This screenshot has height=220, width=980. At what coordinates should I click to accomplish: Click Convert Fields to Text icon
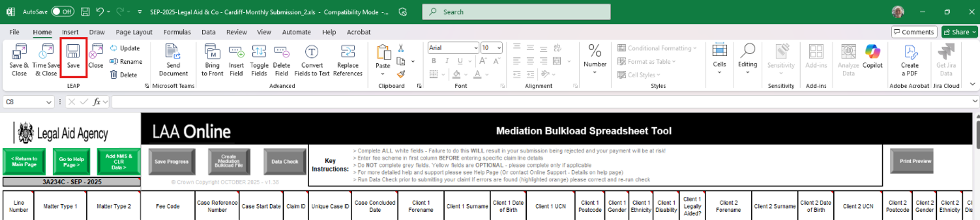click(312, 58)
